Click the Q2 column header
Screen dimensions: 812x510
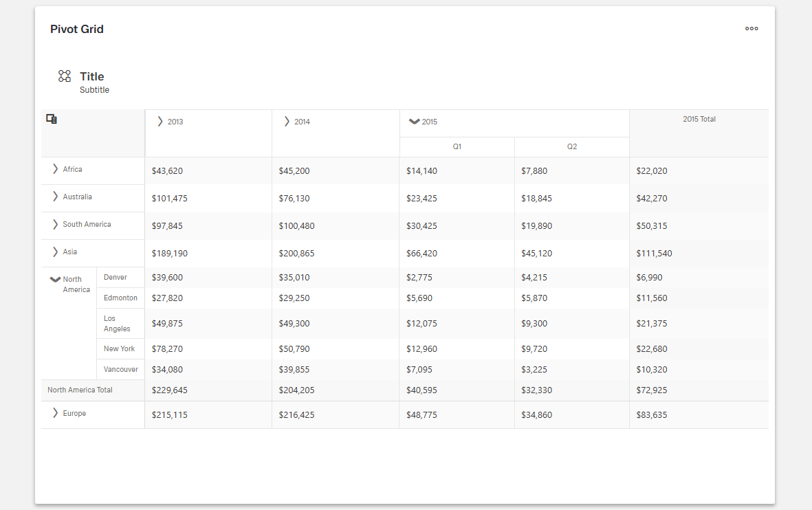[x=572, y=146]
